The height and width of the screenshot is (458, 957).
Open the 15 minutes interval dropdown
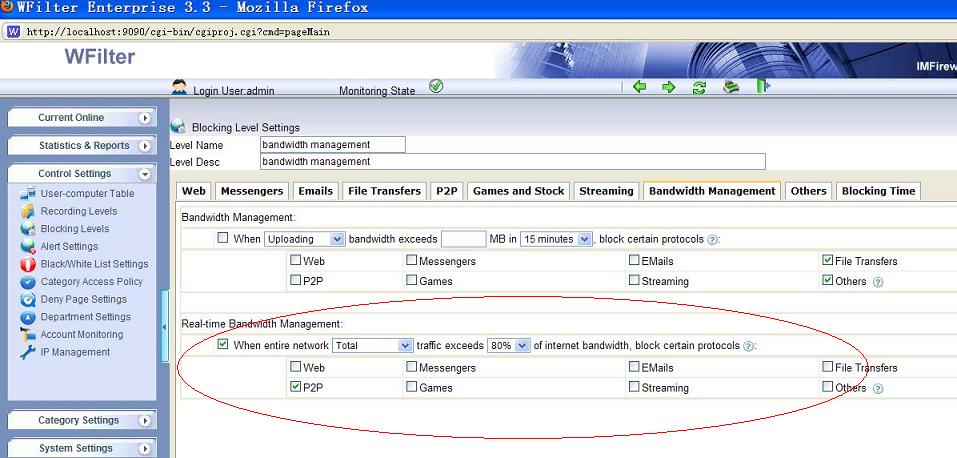point(556,239)
